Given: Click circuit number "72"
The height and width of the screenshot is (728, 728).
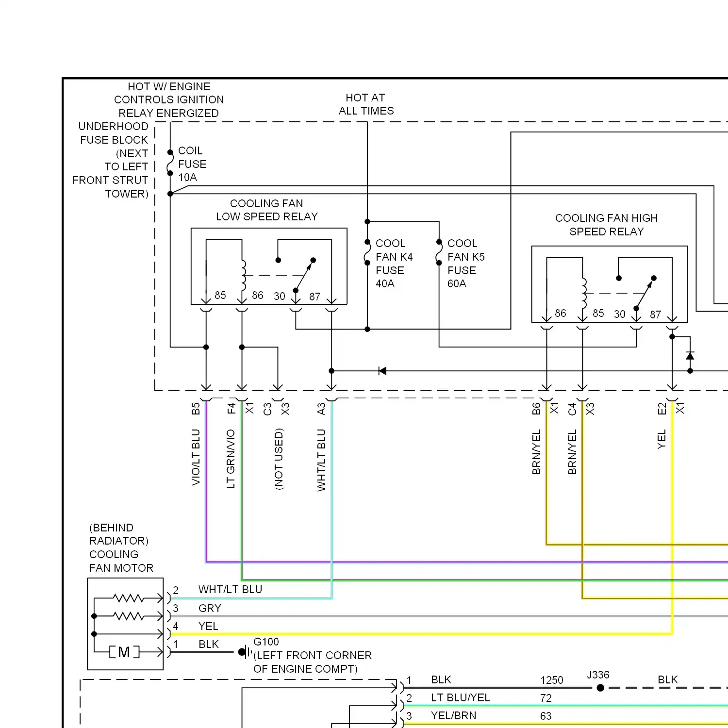Looking at the screenshot, I should click(546, 698).
